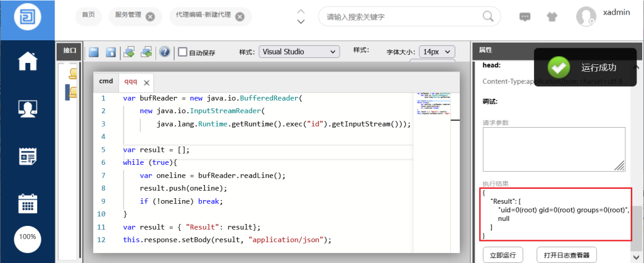Screen dimensions: 644x263
Task: Click the line number 12 in gutter
Action: click(101, 240)
